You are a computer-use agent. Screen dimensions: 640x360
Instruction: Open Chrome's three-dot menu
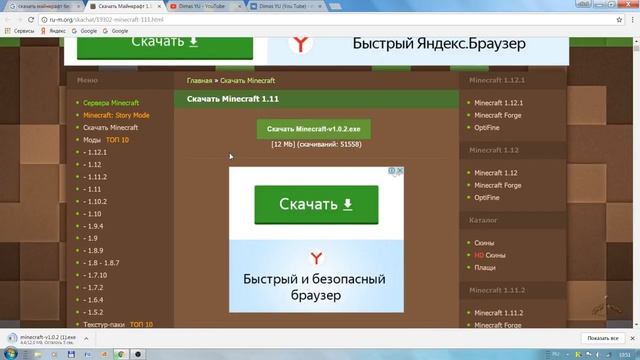coord(633,20)
